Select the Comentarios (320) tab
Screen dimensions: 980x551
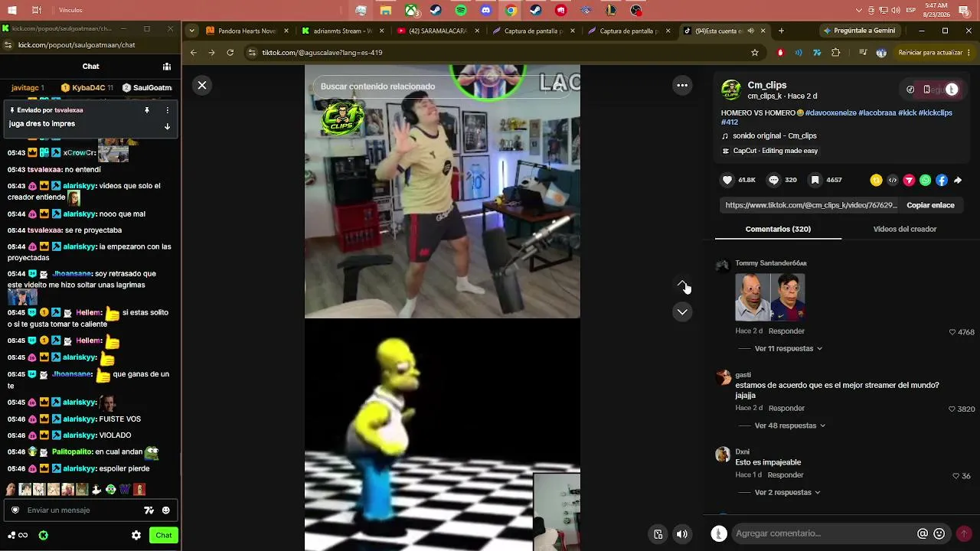click(x=778, y=229)
